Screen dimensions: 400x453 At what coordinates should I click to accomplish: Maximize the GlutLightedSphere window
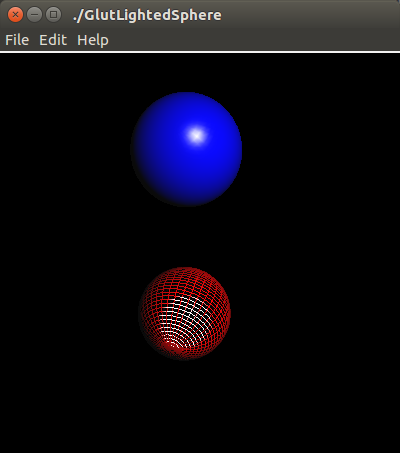click(x=53, y=15)
